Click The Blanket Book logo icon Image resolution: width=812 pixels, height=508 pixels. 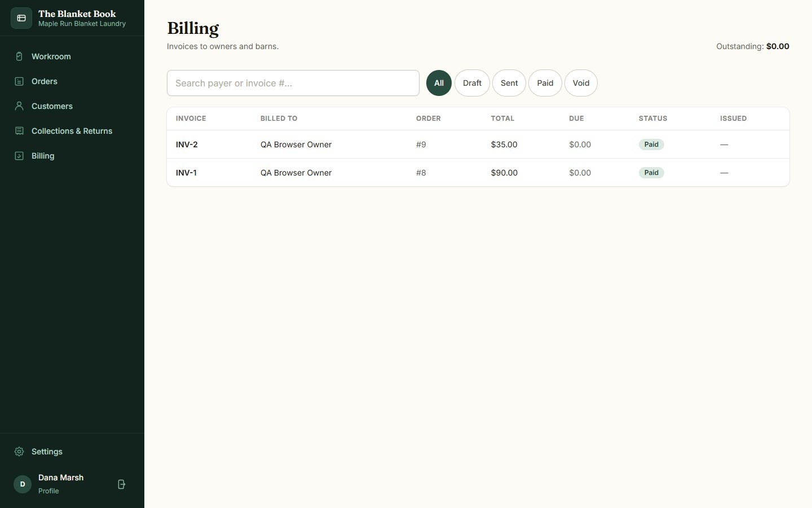[x=21, y=18]
